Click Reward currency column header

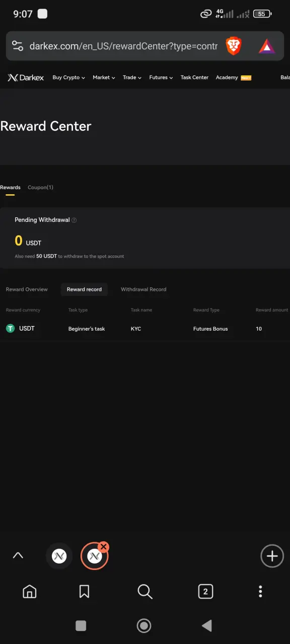click(23, 310)
